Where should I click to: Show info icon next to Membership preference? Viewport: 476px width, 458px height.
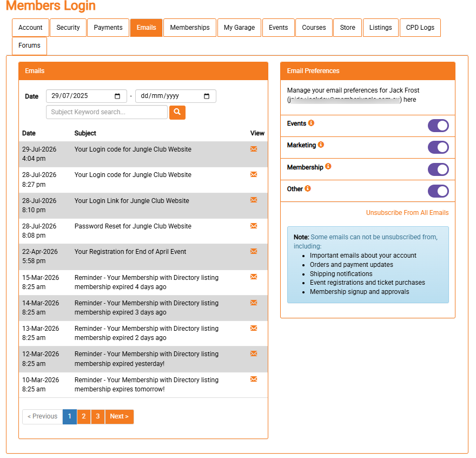(x=328, y=166)
